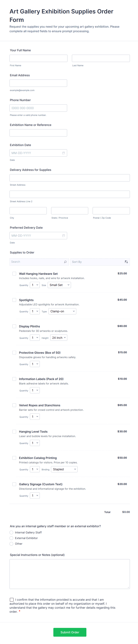The image size is (138, 644).
Task: Open quantity dropdown for Velvet Ropes and Stanchions
Action: (35, 417)
